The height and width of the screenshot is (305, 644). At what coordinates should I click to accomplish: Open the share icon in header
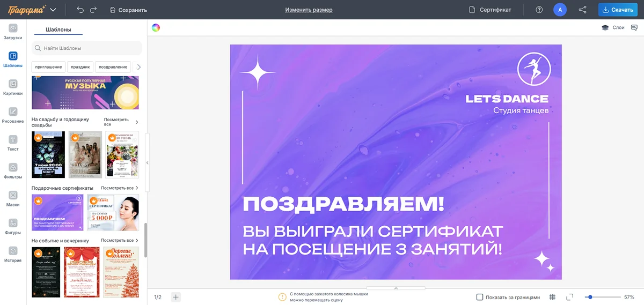[582, 10]
